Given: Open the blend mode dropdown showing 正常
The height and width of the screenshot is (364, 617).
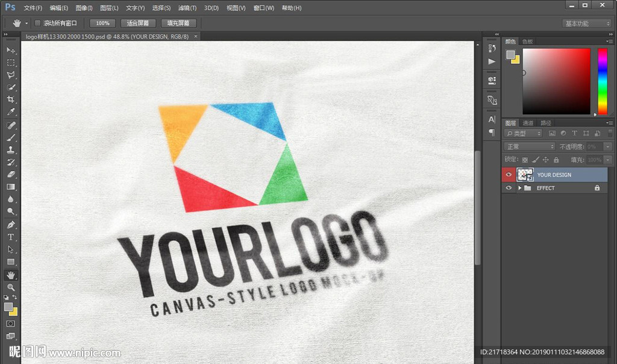Looking at the screenshot, I should 529,146.
